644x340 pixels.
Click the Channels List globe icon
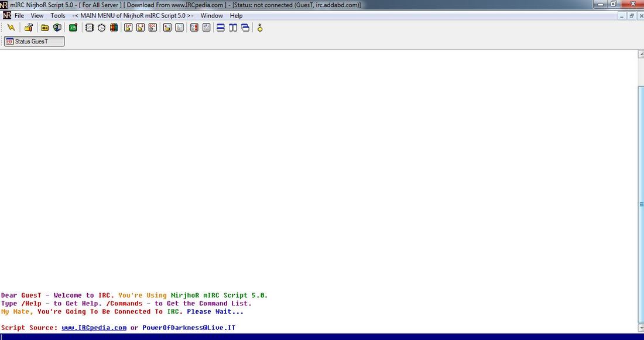pos(57,28)
